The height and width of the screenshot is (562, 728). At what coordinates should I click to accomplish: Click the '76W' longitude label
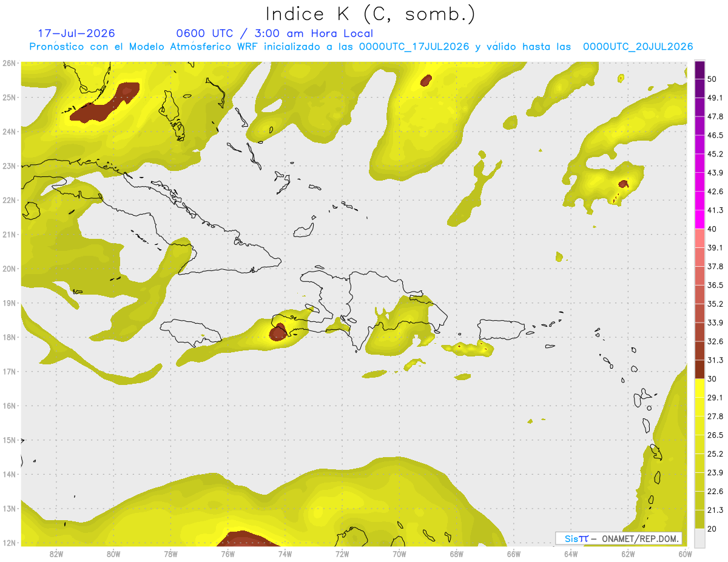[x=227, y=554]
